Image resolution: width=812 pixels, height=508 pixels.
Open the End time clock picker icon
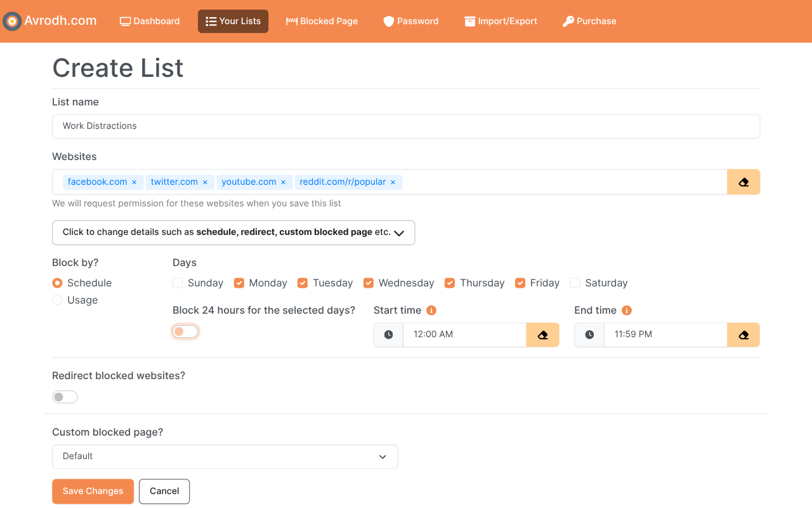[x=589, y=334]
